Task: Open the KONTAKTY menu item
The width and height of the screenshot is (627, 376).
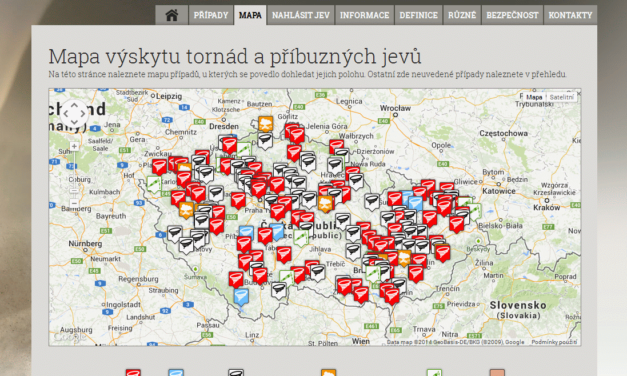Action: 570,15
